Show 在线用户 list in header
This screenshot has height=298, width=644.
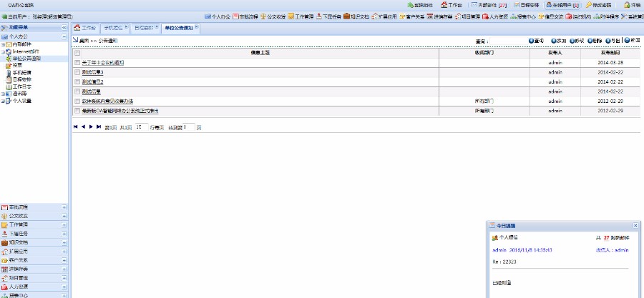click(562, 5)
